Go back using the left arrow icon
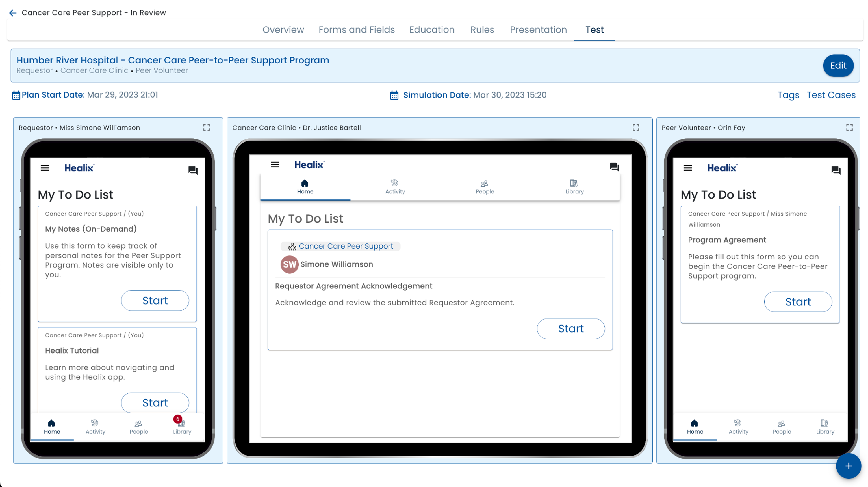Viewport: 868px width, 487px height. pos(12,13)
